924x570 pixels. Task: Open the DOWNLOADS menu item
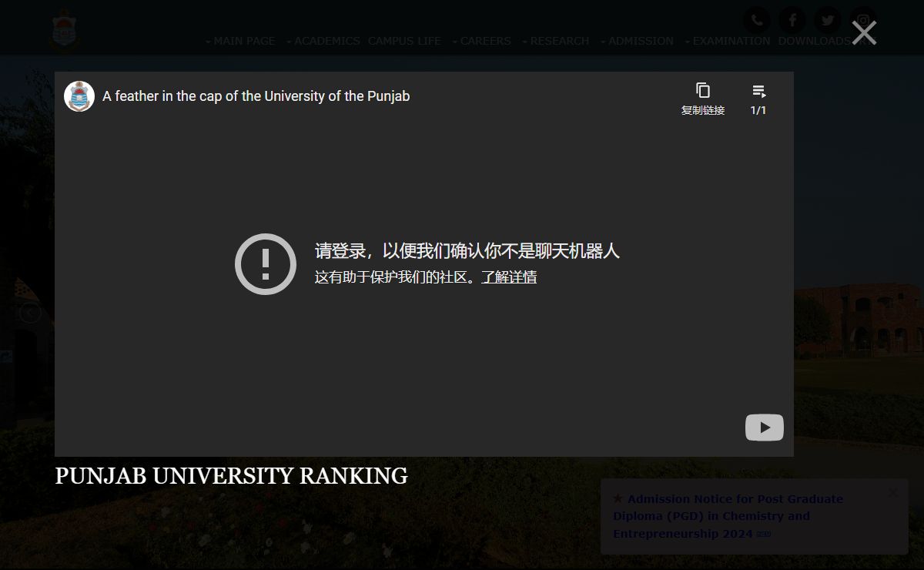click(x=814, y=41)
